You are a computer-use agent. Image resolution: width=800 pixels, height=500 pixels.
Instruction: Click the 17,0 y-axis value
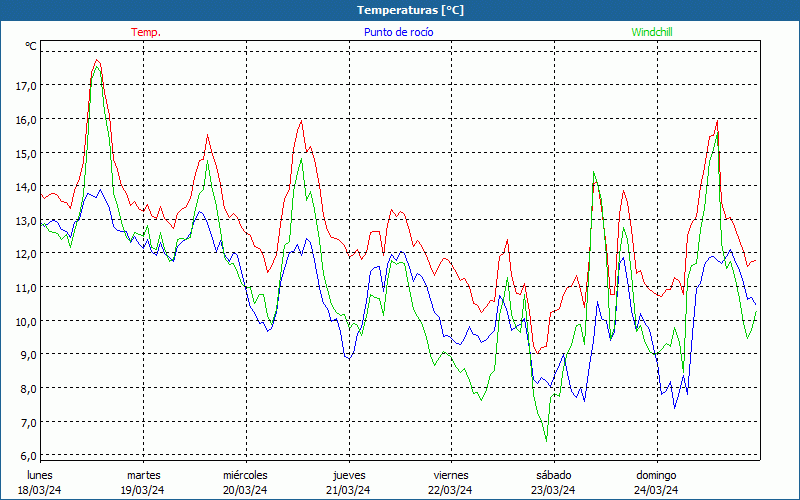[27, 86]
